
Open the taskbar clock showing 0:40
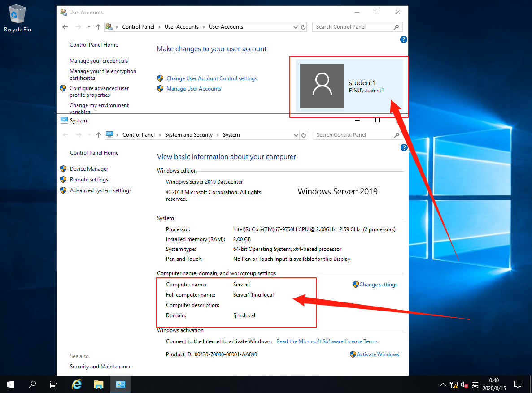(494, 384)
